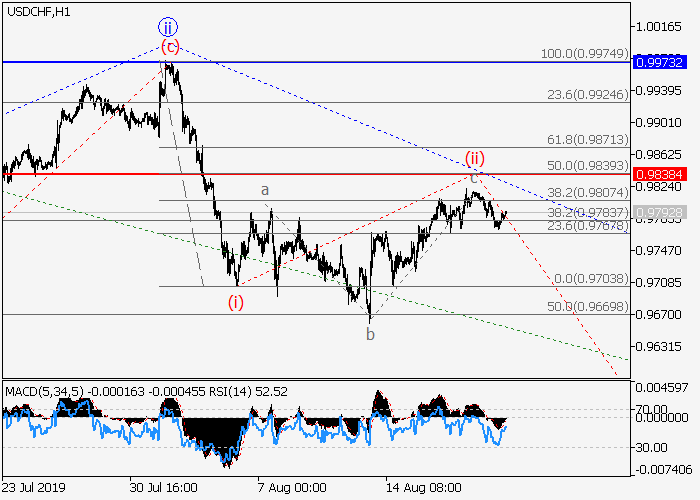The image size is (700, 500).
Task: Select the 50.0 (0.98393) Fibonacci label
Action: (x=592, y=164)
